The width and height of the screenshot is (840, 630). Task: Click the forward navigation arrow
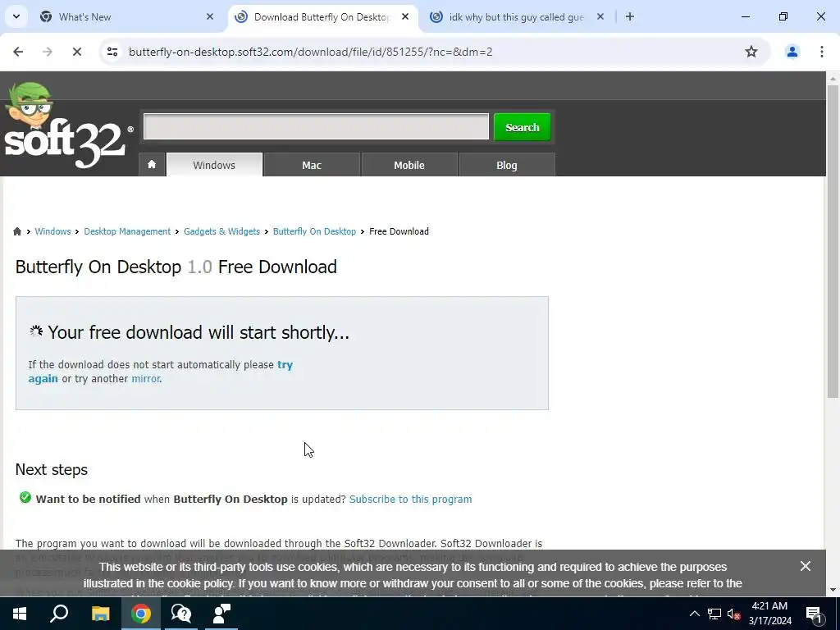pos(48,52)
